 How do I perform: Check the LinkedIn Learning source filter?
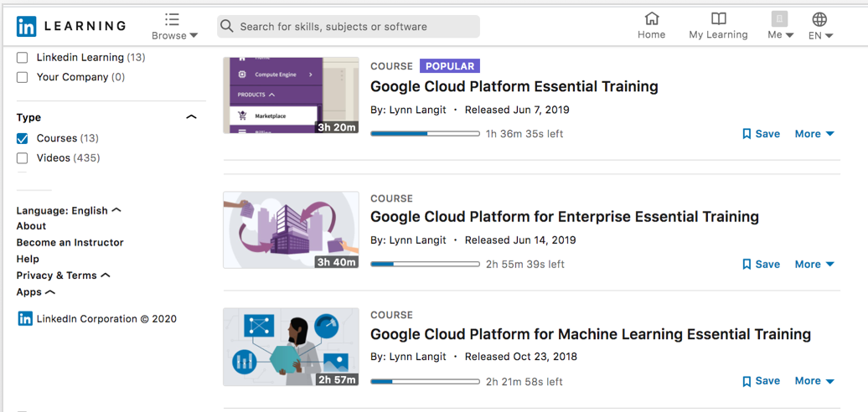[22, 58]
